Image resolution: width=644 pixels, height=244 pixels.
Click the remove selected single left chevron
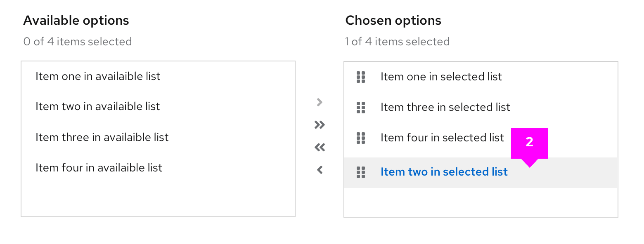tap(320, 170)
